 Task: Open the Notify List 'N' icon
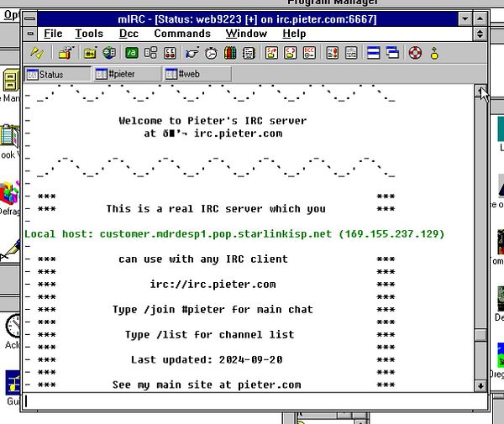click(332, 53)
